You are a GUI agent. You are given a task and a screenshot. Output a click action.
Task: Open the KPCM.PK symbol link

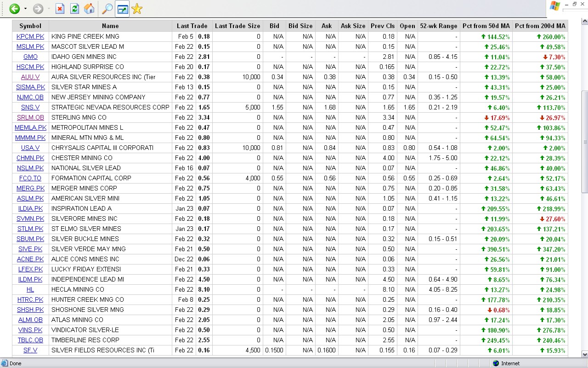pos(30,36)
